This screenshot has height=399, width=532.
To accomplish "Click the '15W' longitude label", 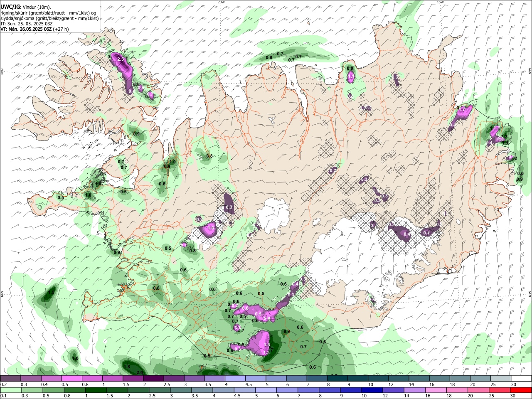I will click(x=440, y=2).
